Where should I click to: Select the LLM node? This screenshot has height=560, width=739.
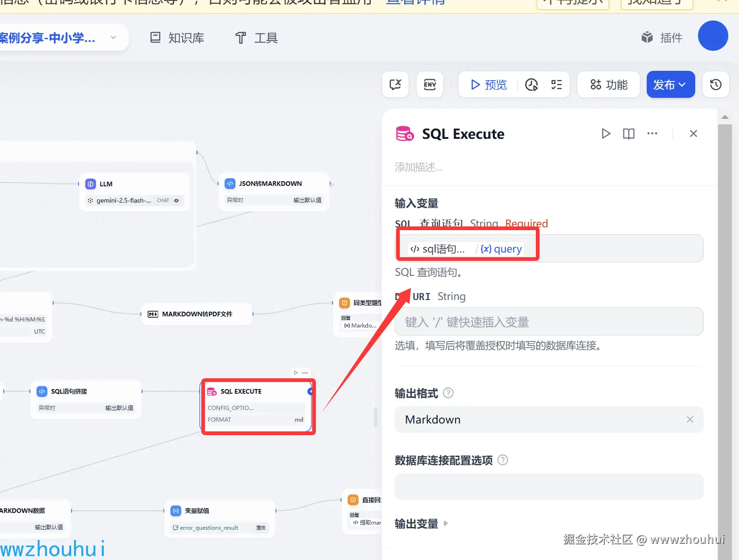pos(135,191)
